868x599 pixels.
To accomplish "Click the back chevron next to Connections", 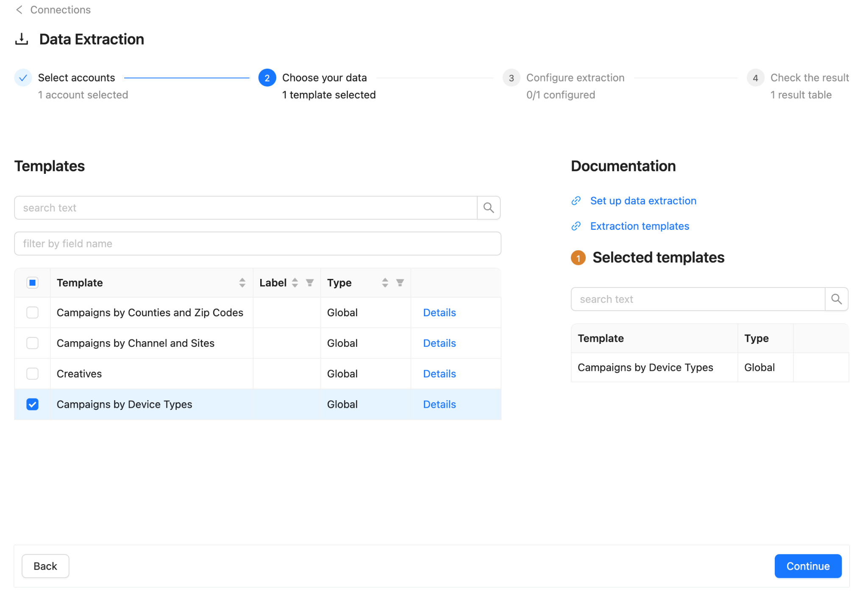I will 19,10.
